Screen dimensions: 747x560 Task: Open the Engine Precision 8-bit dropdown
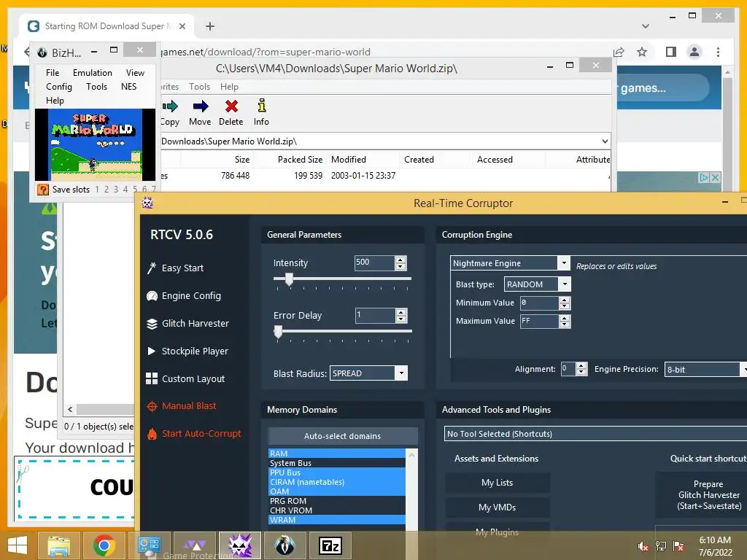pos(743,370)
